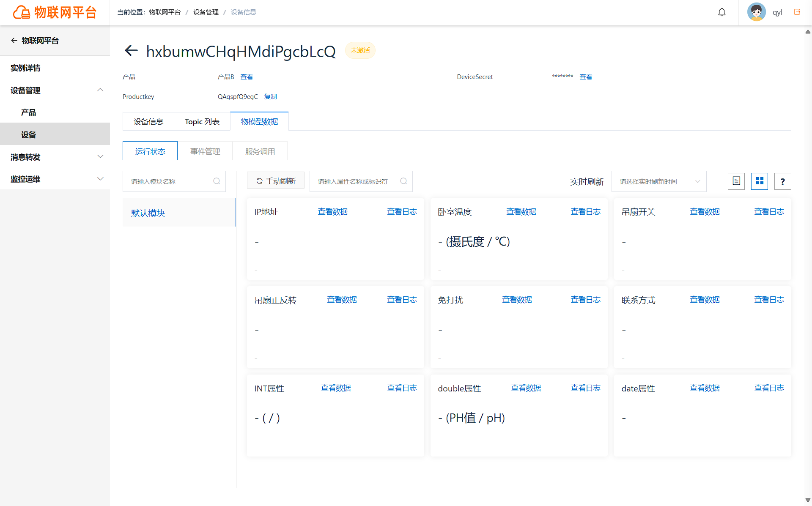Switch to the 设备信息 tab
The width and height of the screenshot is (812, 506).
(148, 122)
